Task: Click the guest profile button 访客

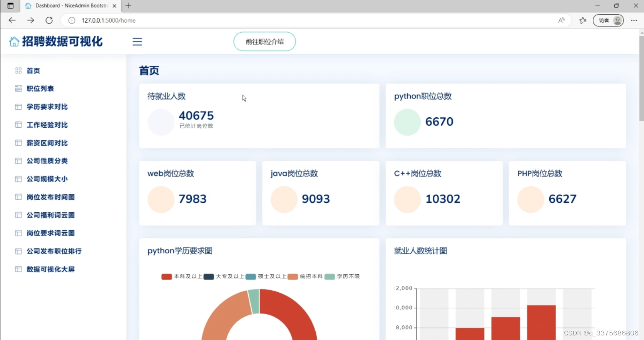Action: click(x=608, y=20)
